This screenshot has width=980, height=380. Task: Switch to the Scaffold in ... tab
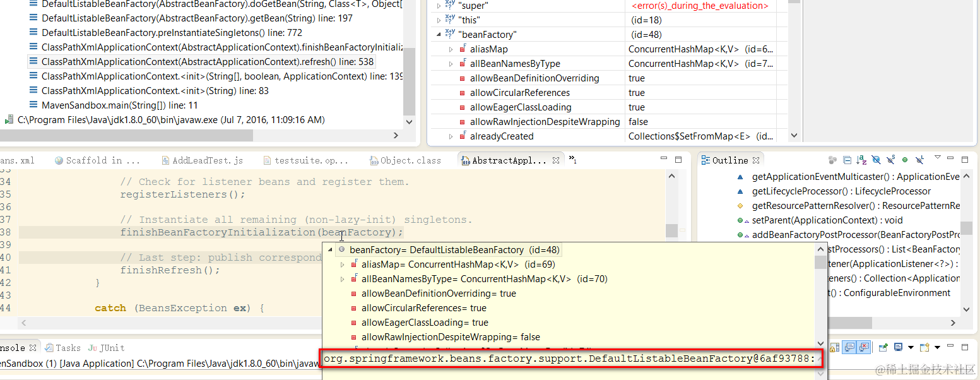point(97,160)
